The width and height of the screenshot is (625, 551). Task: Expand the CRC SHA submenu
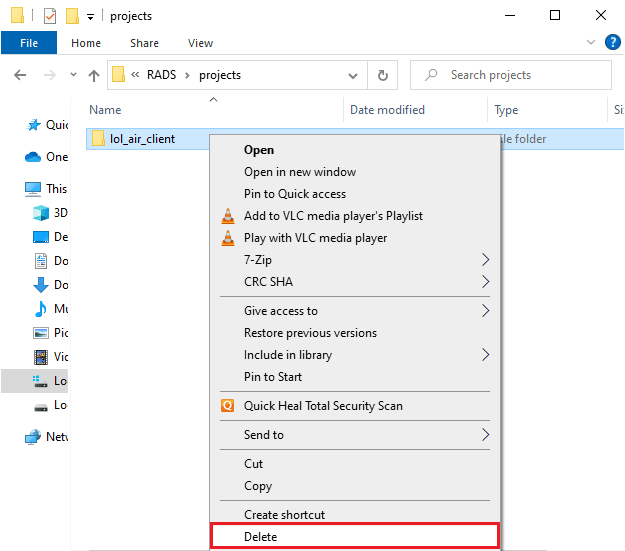(355, 282)
